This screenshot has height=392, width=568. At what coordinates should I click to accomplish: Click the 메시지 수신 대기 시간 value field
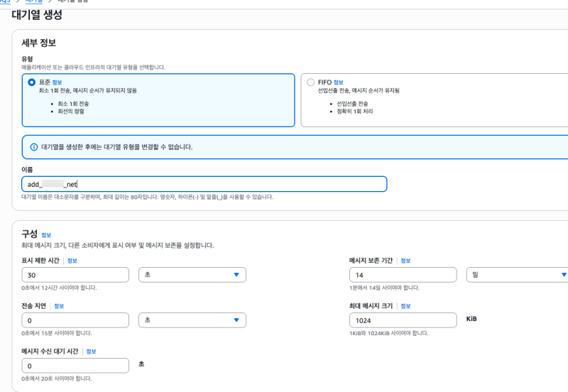(75, 366)
